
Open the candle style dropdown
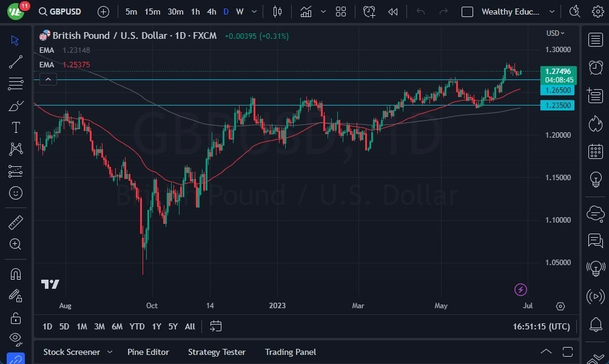[323, 11]
